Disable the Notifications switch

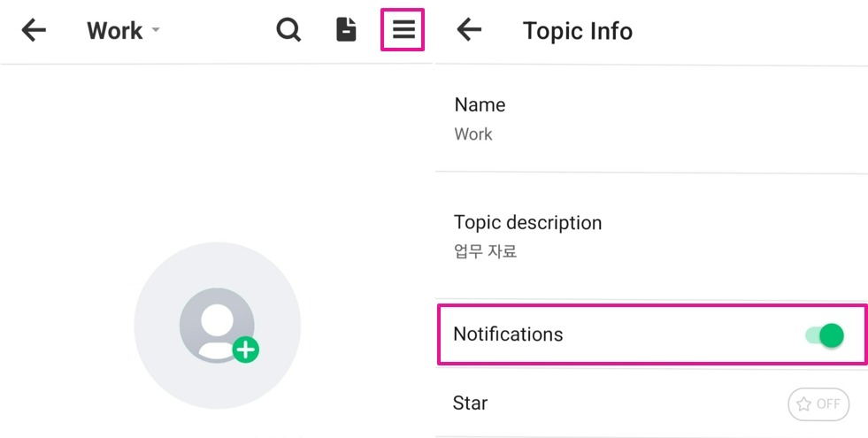(x=825, y=335)
